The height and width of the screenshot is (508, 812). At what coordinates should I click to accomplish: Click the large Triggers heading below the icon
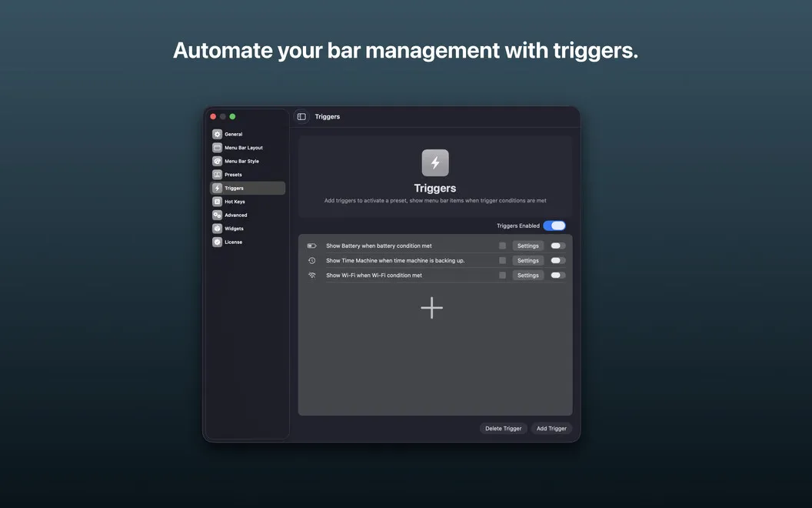tap(435, 188)
